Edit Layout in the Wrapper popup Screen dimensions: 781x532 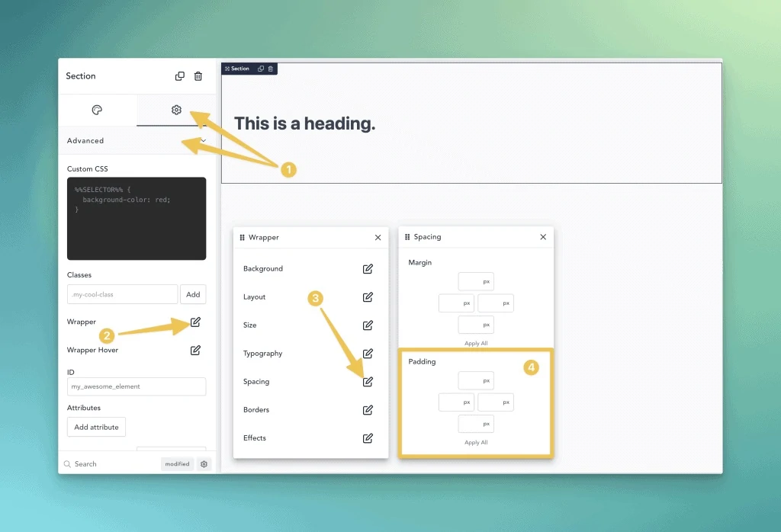coord(368,297)
